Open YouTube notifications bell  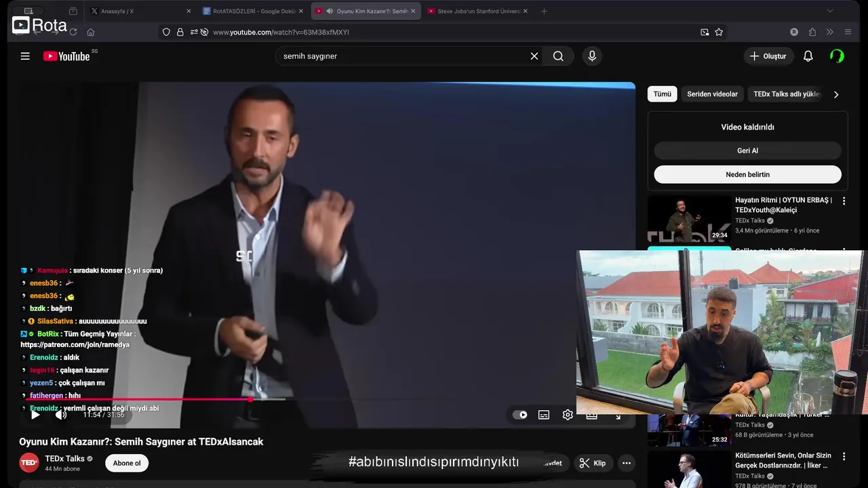[x=808, y=56]
